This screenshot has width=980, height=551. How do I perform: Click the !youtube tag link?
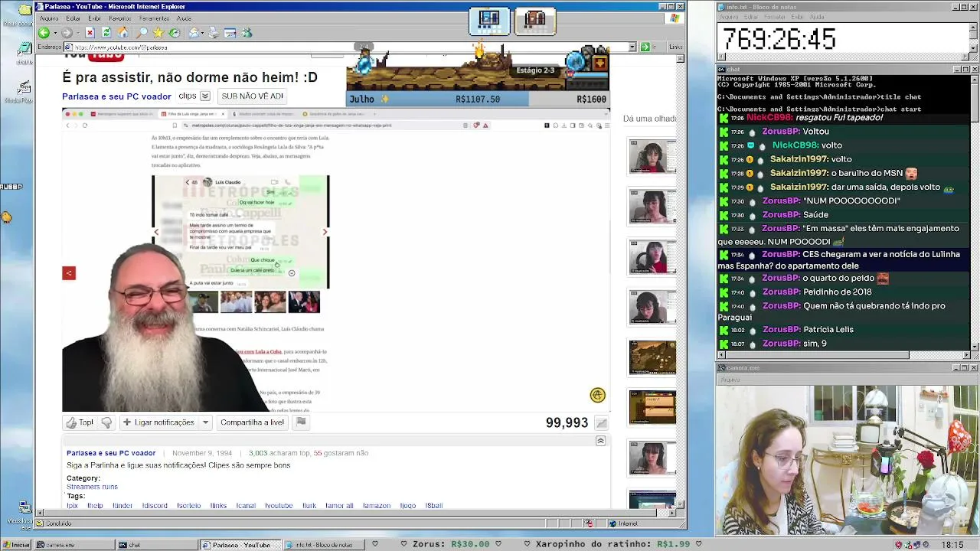click(x=279, y=506)
